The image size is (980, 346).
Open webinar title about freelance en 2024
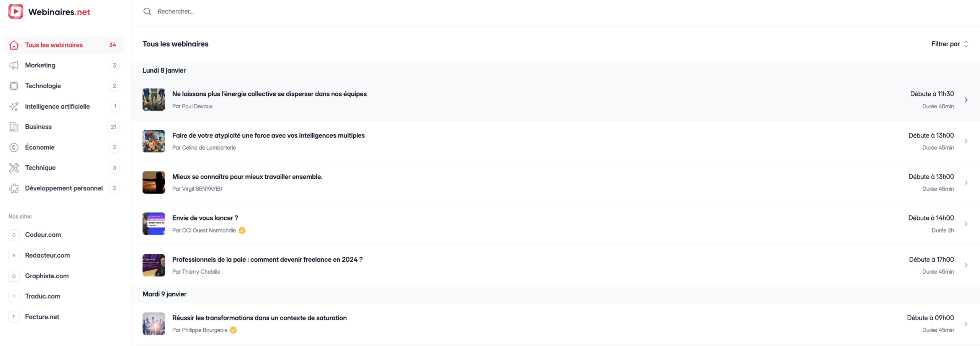click(x=267, y=259)
